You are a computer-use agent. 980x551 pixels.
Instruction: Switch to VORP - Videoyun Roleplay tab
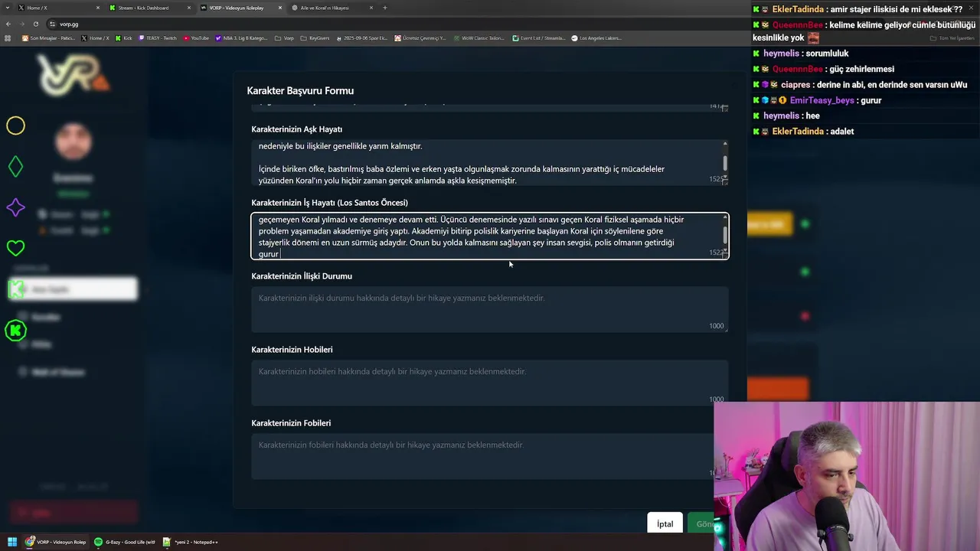(241, 8)
